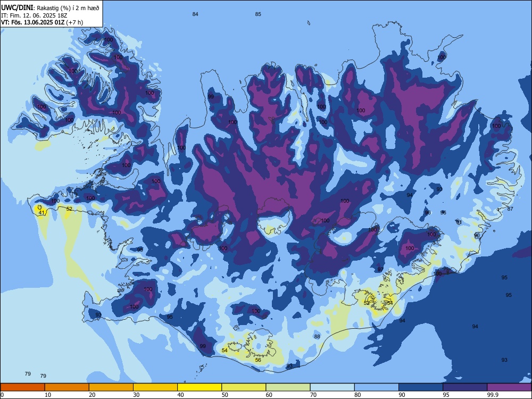The image size is (532, 399).
Task: Click the 20-30 amber legend swatch
Action: point(111,387)
